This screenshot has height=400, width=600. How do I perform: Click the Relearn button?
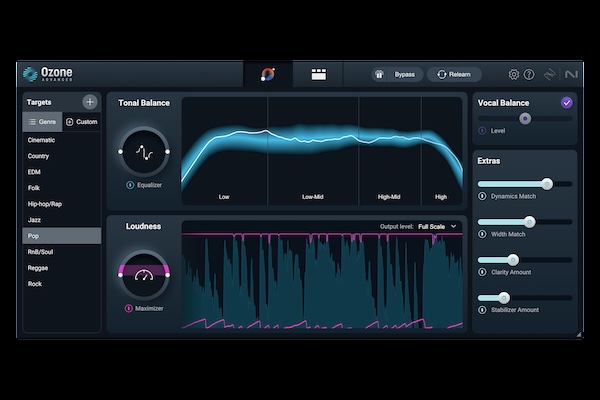(454, 74)
